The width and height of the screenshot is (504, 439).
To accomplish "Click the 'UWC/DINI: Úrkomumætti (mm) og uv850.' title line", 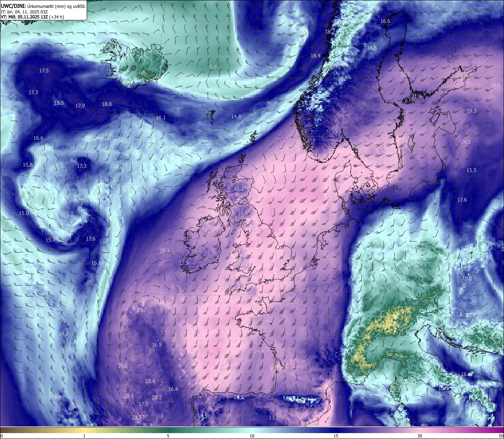I will point(43,6).
